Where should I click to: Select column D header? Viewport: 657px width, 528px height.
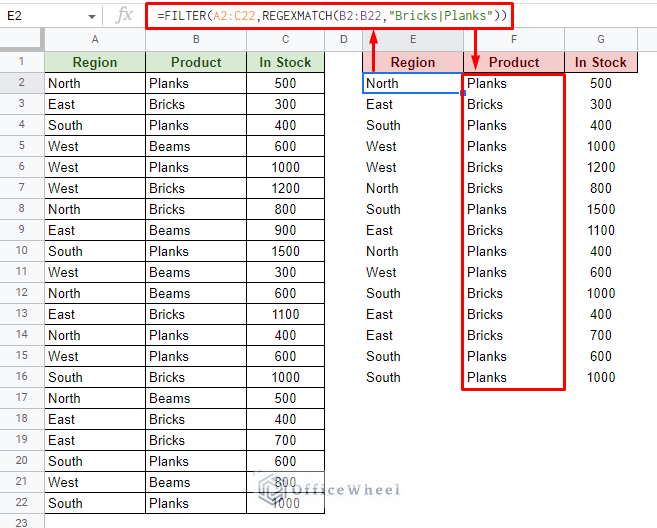tap(344, 40)
